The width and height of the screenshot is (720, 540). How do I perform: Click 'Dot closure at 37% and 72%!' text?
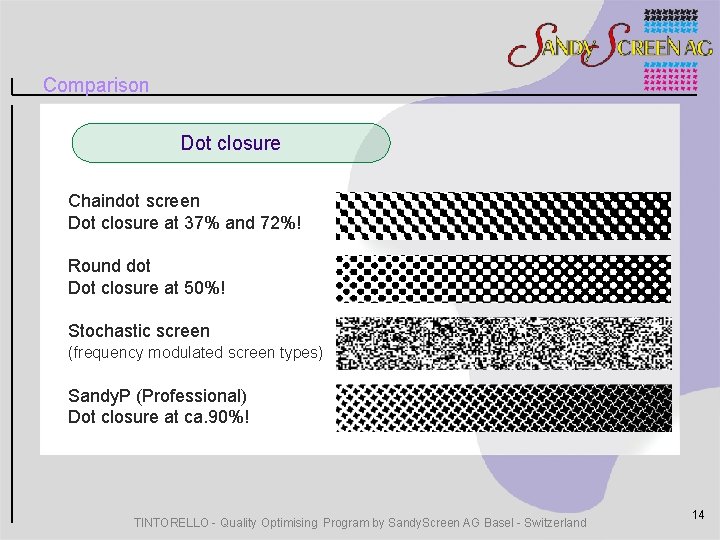(185, 223)
